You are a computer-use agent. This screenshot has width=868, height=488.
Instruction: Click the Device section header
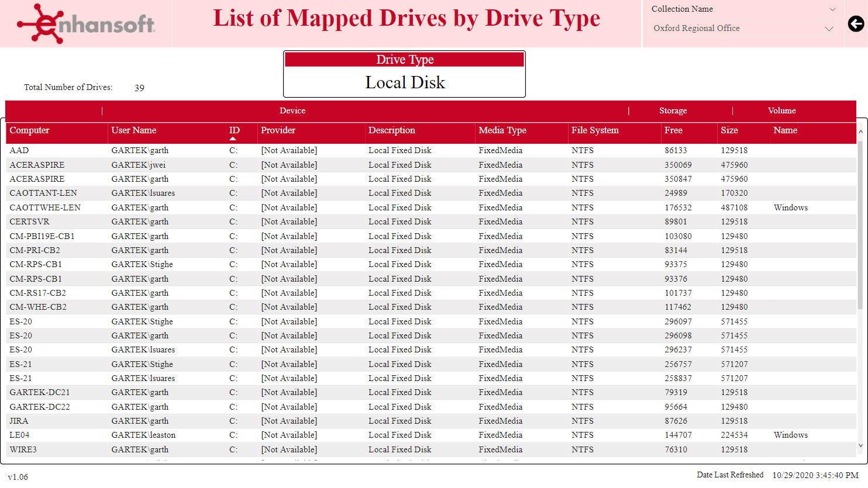[292, 110]
